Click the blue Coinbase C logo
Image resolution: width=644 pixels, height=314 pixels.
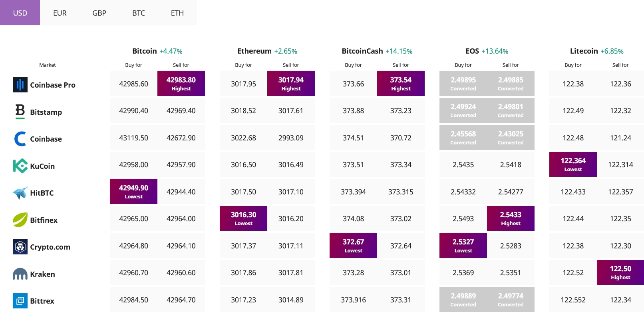click(20, 139)
